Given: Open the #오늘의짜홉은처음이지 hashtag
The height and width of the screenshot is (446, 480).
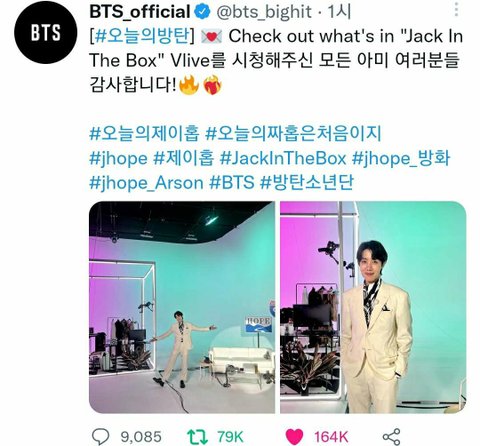Looking at the screenshot, I should [x=293, y=133].
